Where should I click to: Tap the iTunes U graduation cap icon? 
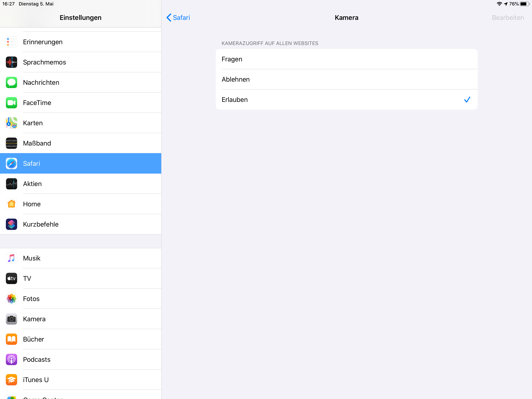point(11,380)
